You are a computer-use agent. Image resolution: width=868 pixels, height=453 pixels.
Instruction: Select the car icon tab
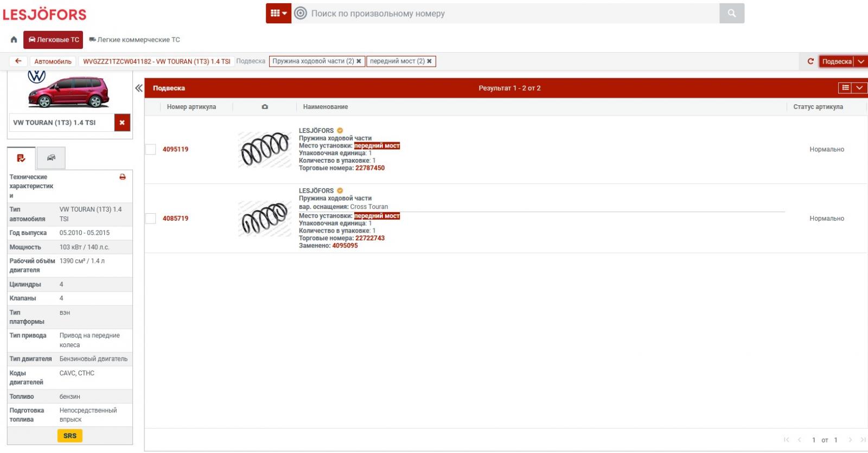tap(51, 158)
